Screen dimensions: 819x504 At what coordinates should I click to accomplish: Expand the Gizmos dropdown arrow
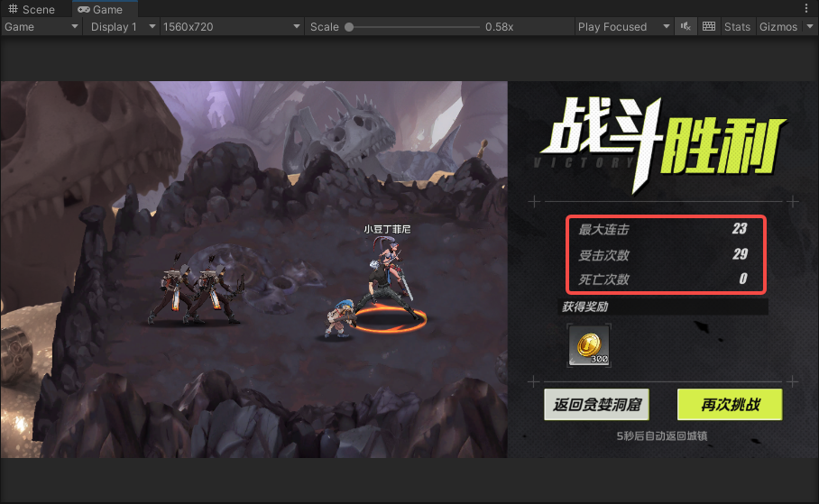(x=810, y=27)
